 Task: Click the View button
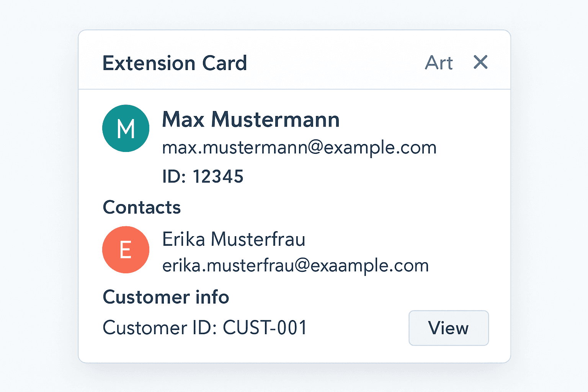[448, 328]
